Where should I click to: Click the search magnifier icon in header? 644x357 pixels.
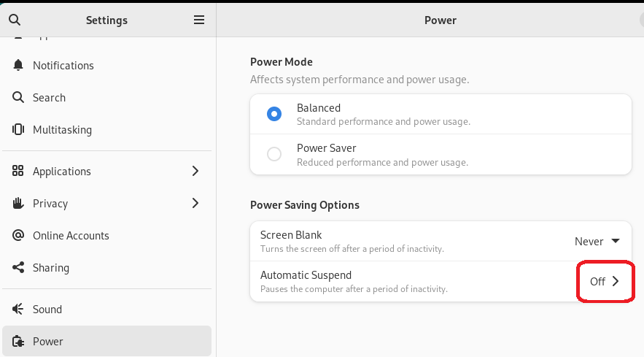click(15, 20)
